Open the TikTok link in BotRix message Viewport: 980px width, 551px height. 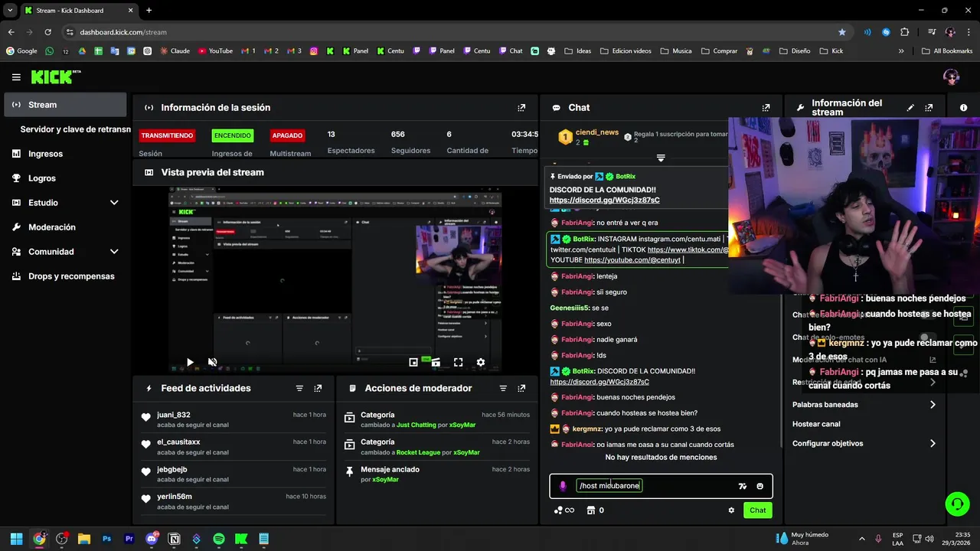pyautogui.click(x=687, y=249)
